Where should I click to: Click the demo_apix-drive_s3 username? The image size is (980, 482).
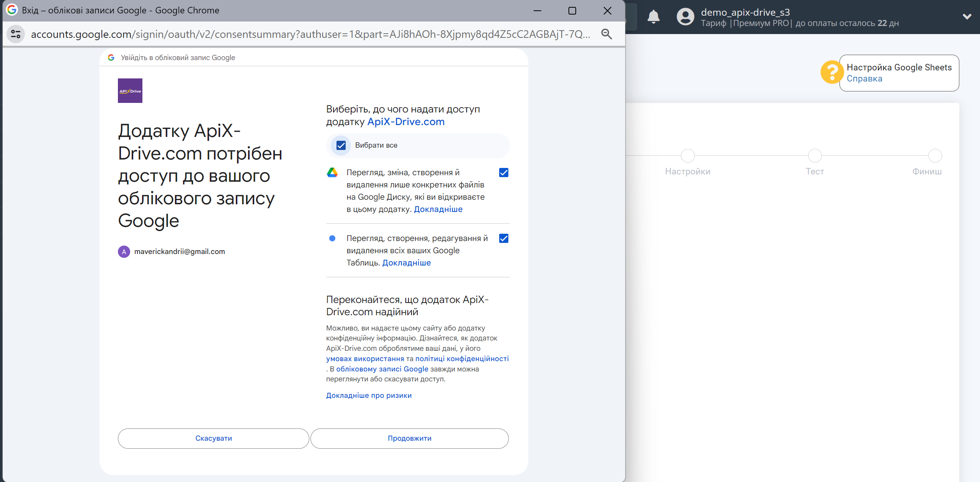click(x=745, y=12)
